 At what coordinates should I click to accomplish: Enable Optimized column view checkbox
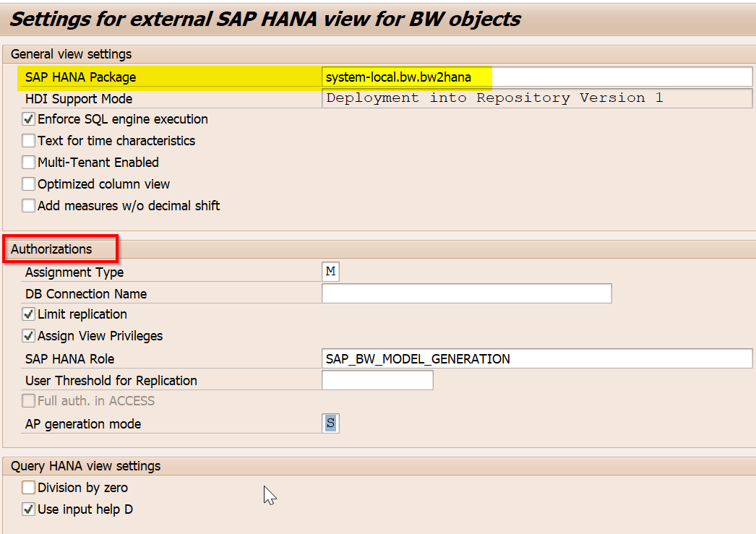[28, 184]
